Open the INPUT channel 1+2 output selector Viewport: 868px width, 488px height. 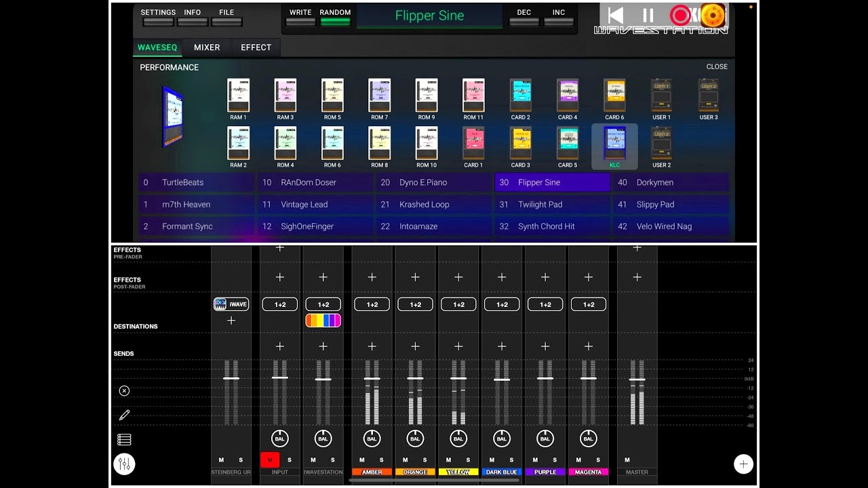(280, 304)
